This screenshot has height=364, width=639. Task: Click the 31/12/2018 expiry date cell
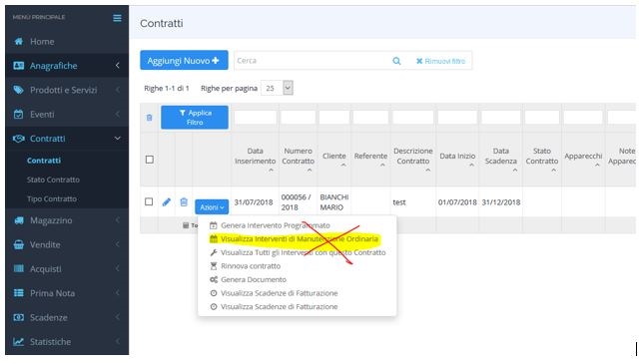point(501,202)
